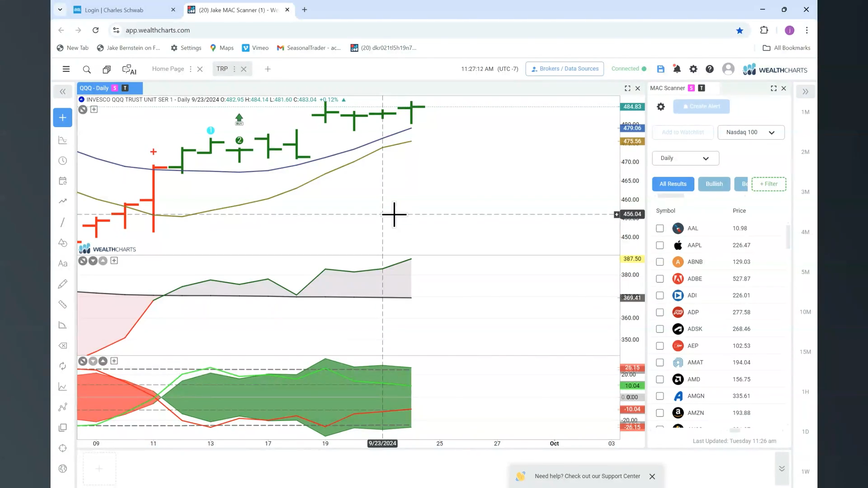Click Add to Watchlist button
This screenshot has width=868, height=488.
point(683,132)
